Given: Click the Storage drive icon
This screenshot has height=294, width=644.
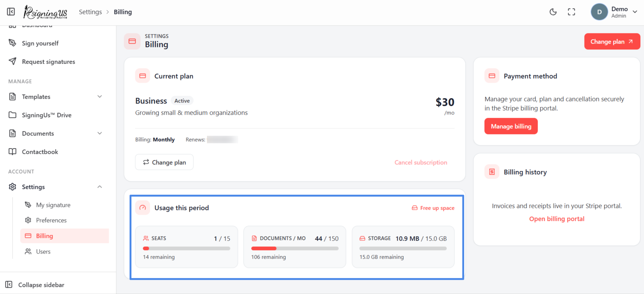Looking at the screenshot, I should [362, 238].
